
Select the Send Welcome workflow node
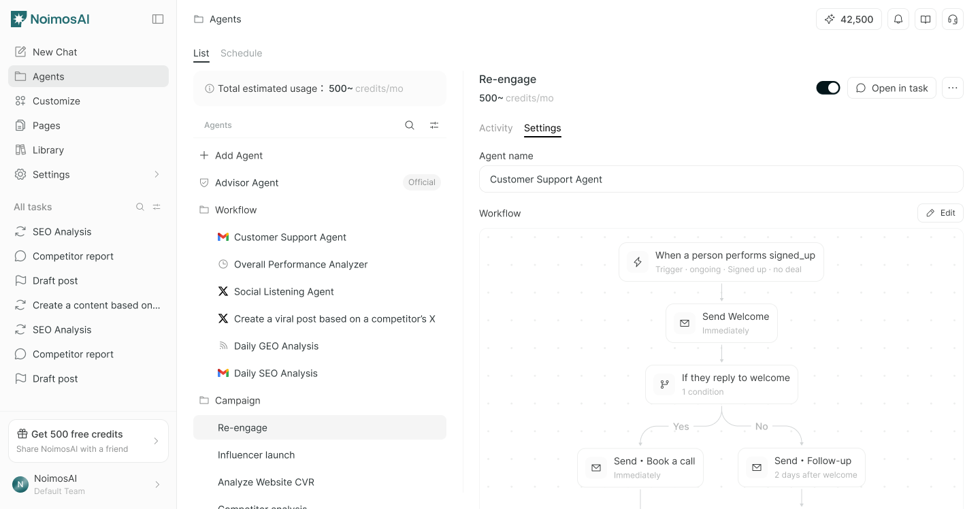[721, 323]
